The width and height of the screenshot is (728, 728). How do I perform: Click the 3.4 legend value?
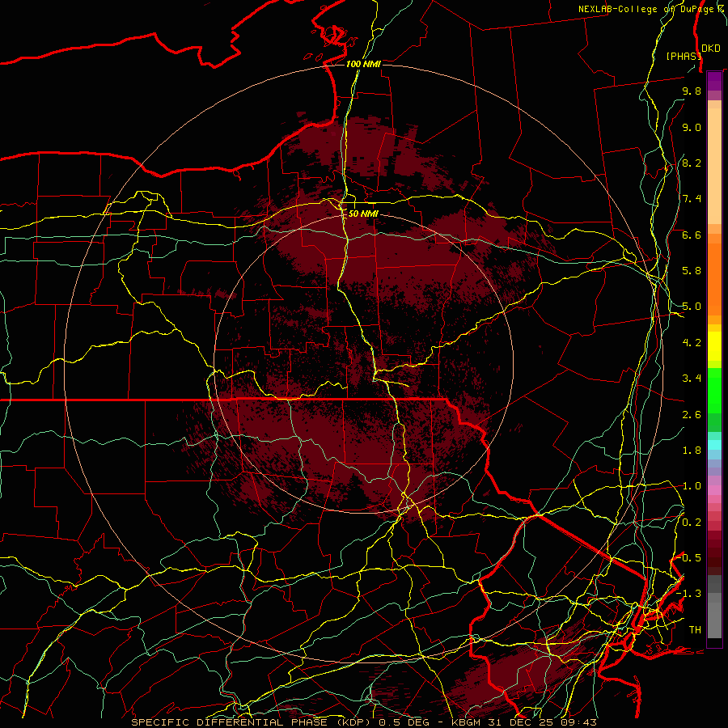tap(692, 379)
